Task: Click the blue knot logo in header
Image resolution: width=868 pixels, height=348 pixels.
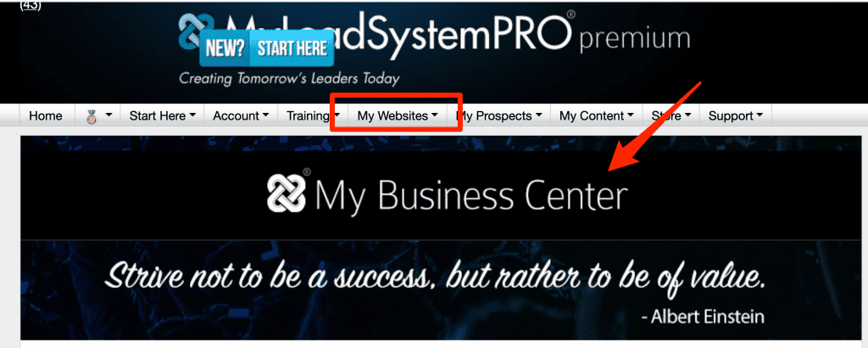Action: click(x=189, y=32)
